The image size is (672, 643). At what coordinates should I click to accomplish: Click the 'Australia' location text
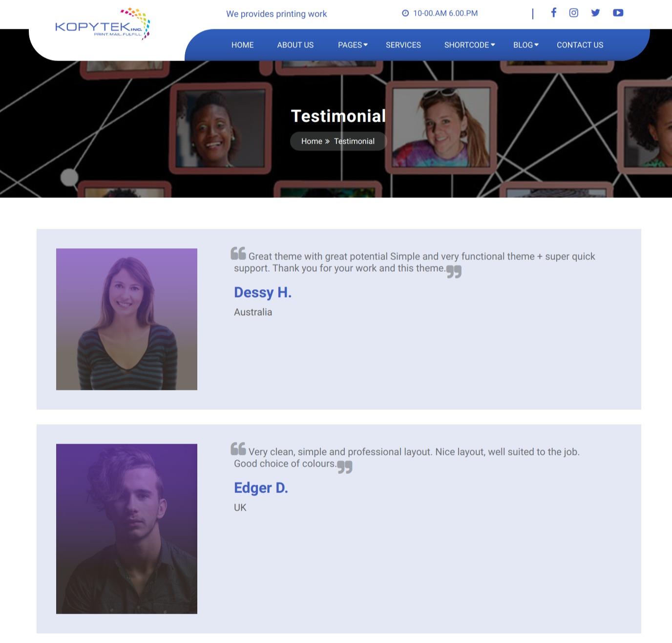[253, 312]
